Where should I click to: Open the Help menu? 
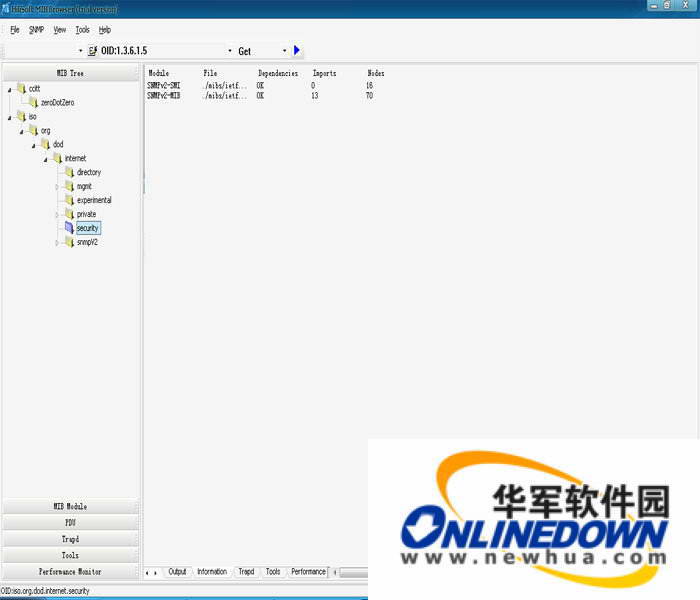tap(105, 30)
